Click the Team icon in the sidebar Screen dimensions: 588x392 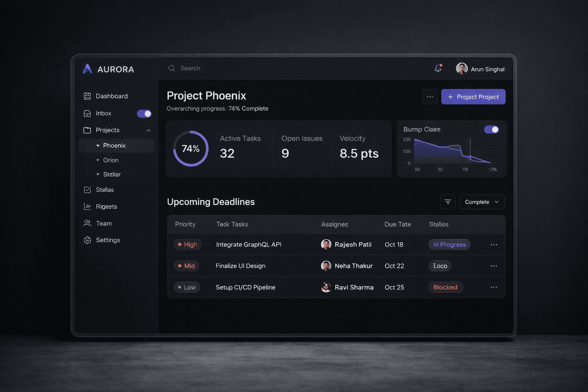87,223
